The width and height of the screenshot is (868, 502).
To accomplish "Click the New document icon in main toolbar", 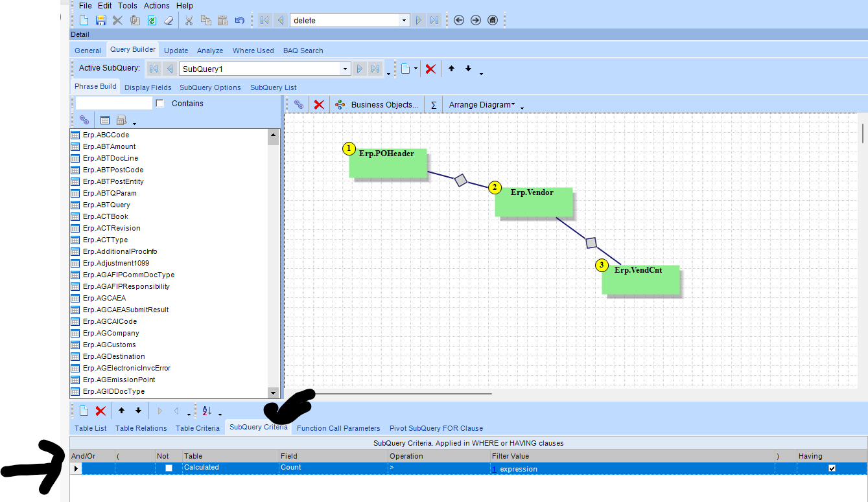I will pyautogui.click(x=84, y=21).
